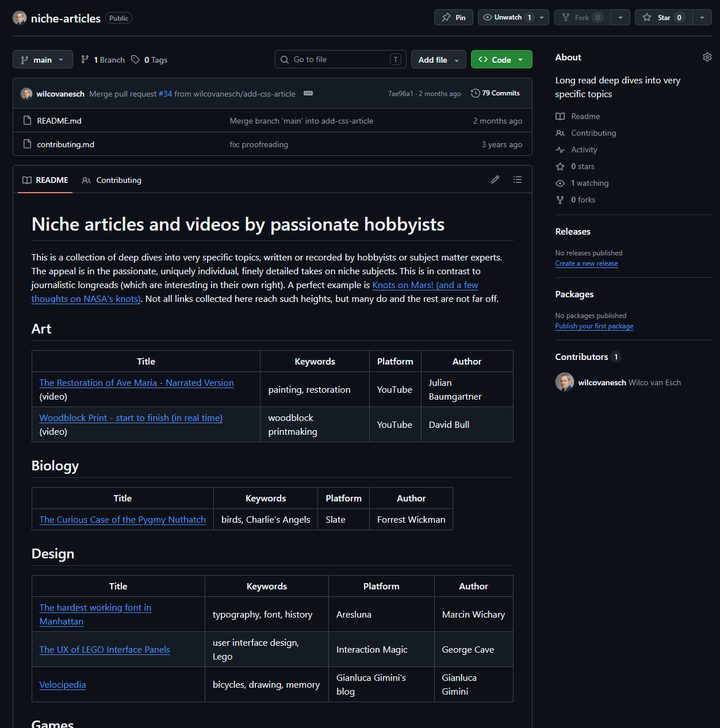The width and height of the screenshot is (720, 728).
Task: Click the 'David Bull' author cell
Action: pos(467,425)
